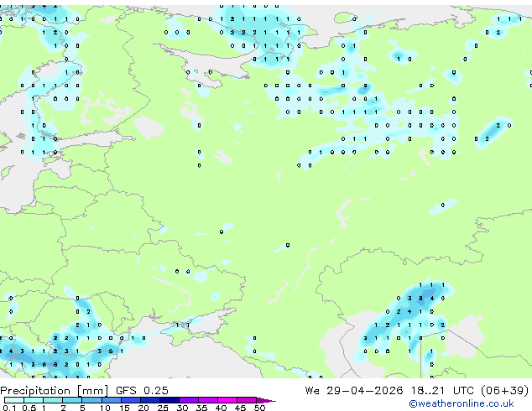Click the legend scale label "20"
The width and height of the screenshot is (532, 411).
[x=143, y=408]
